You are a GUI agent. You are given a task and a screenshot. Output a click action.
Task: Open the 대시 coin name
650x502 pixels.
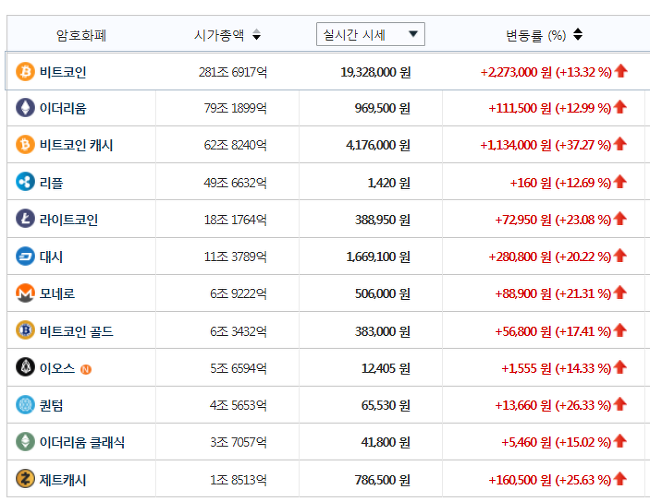pos(51,257)
